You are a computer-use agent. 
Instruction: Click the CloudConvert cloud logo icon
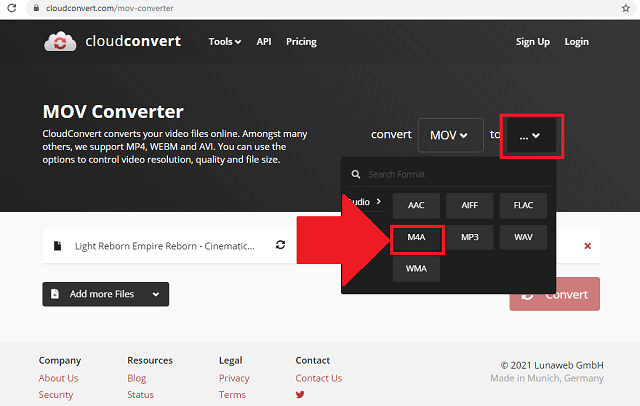coord(60,42)
